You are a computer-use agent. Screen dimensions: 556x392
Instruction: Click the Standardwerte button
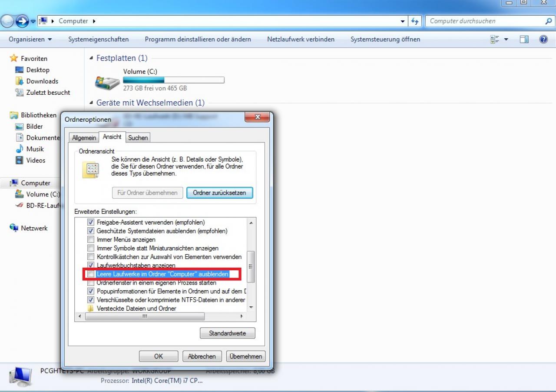[228, 333]
